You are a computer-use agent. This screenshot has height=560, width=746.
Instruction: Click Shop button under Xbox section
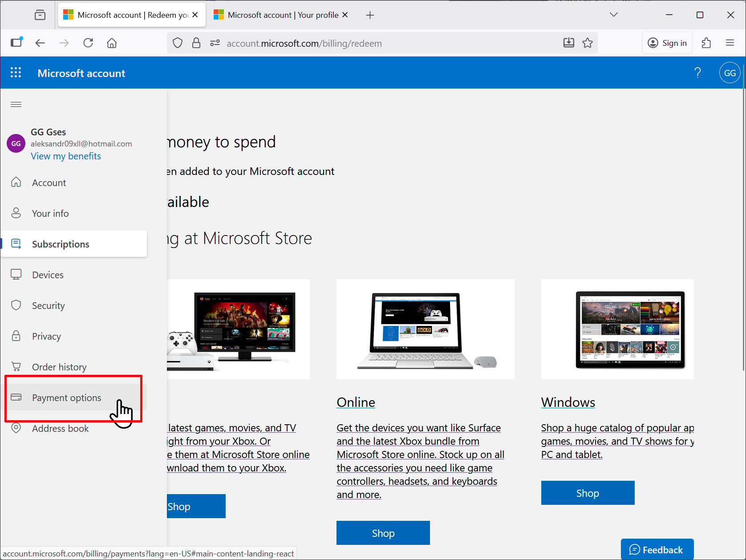pyautogui.click(x=196, y=506)
